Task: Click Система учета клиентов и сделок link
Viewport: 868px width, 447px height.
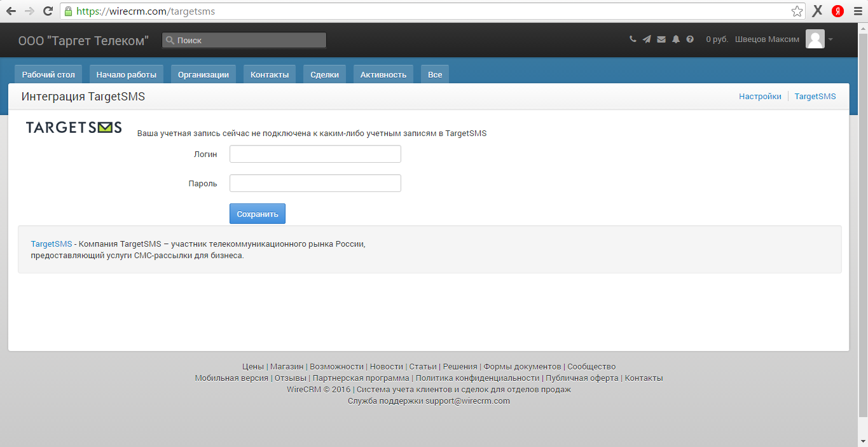Action: (x=464, y=390)
